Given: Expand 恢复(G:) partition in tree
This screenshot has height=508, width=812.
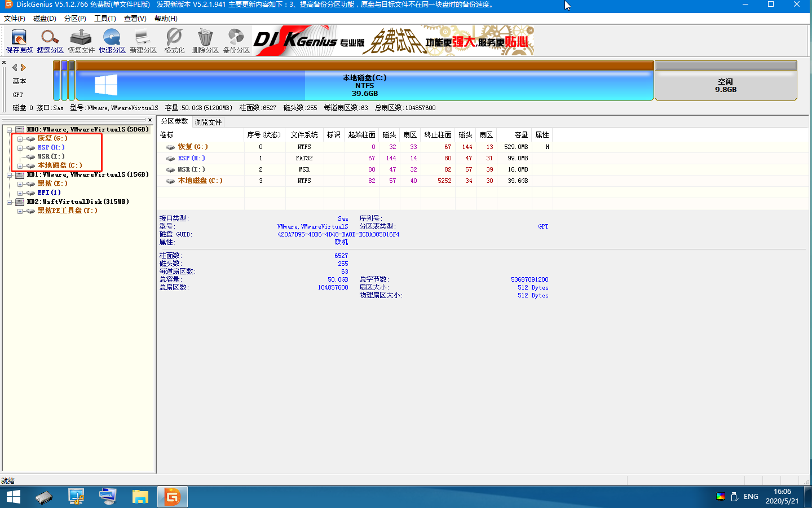Looking at the screenshot, I should click(x=20, y=139).
